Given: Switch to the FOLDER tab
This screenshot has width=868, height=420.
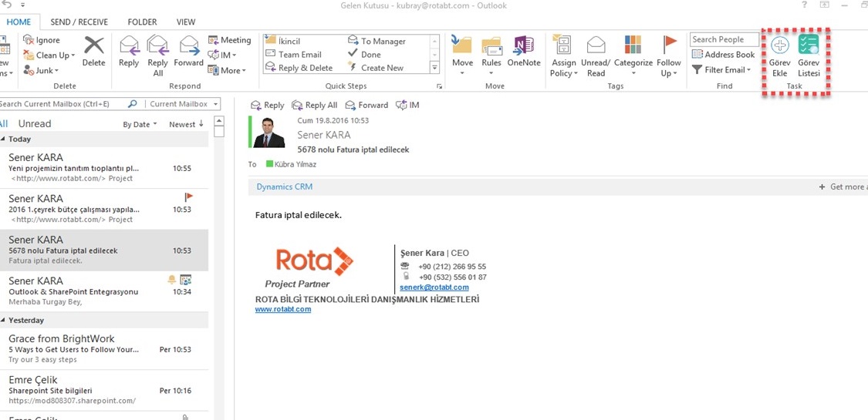Looking at the screenshot, I should click(x=142, y=22).
